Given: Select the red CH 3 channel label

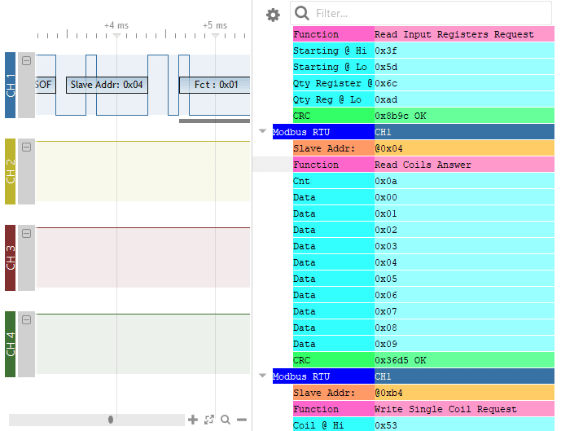Looking at the screenshot, I should pyautogui.click(x=10, y=258).
